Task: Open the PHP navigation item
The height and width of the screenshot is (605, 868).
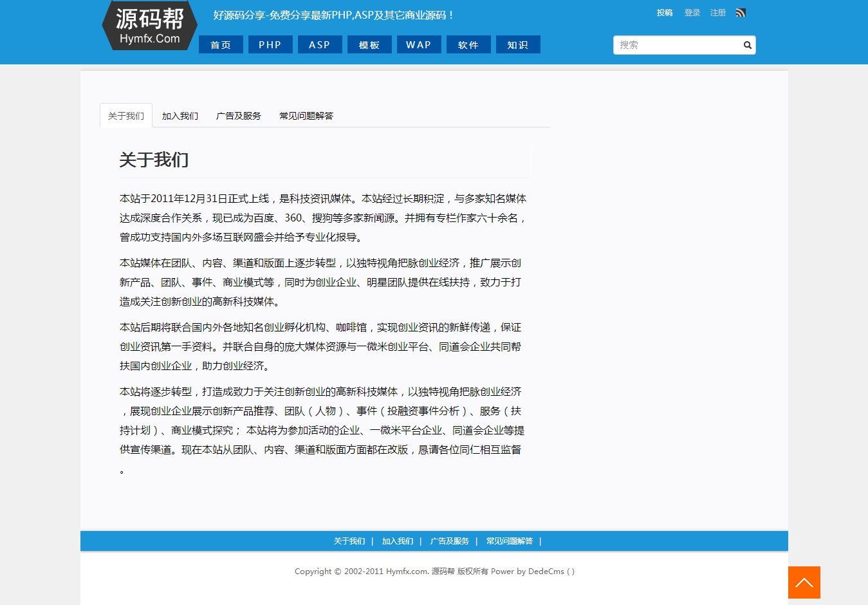Action: 270,45
